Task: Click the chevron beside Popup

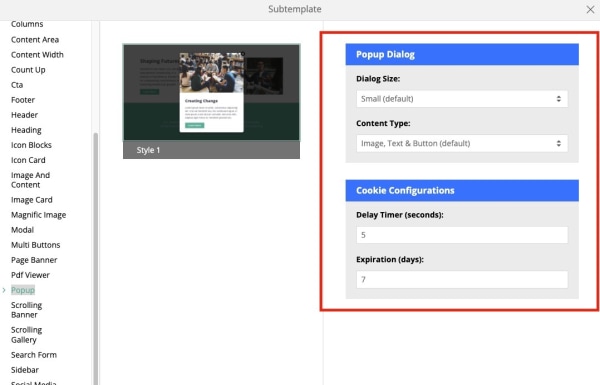Action: 4,290
